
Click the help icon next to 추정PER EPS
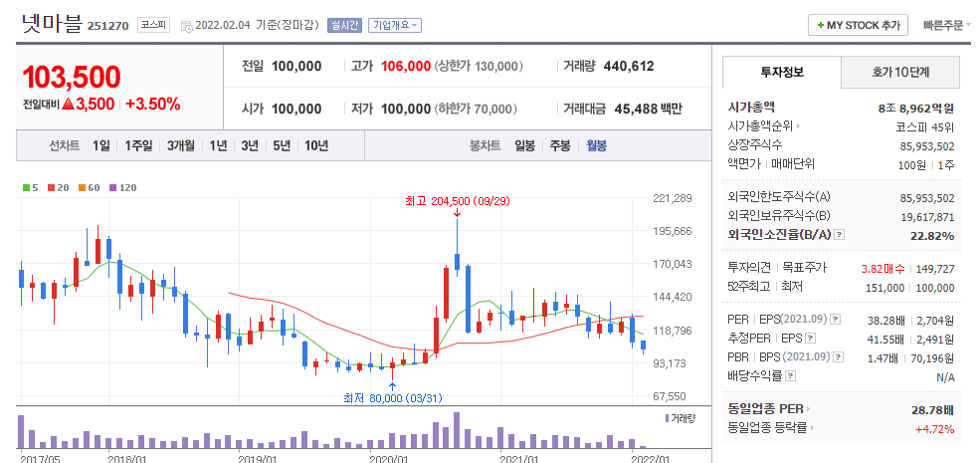(810, 339)
